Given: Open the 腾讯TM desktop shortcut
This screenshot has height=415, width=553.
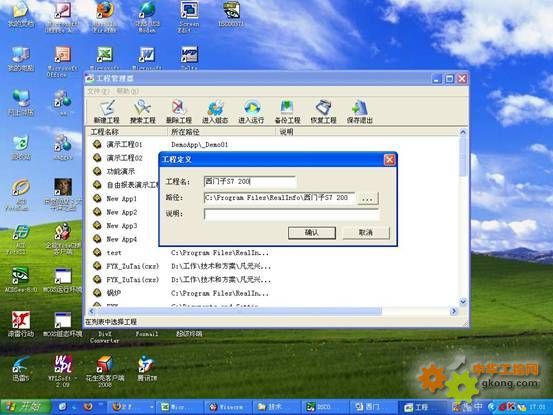Looking at the screenshot, I should (x=147, y=368).
